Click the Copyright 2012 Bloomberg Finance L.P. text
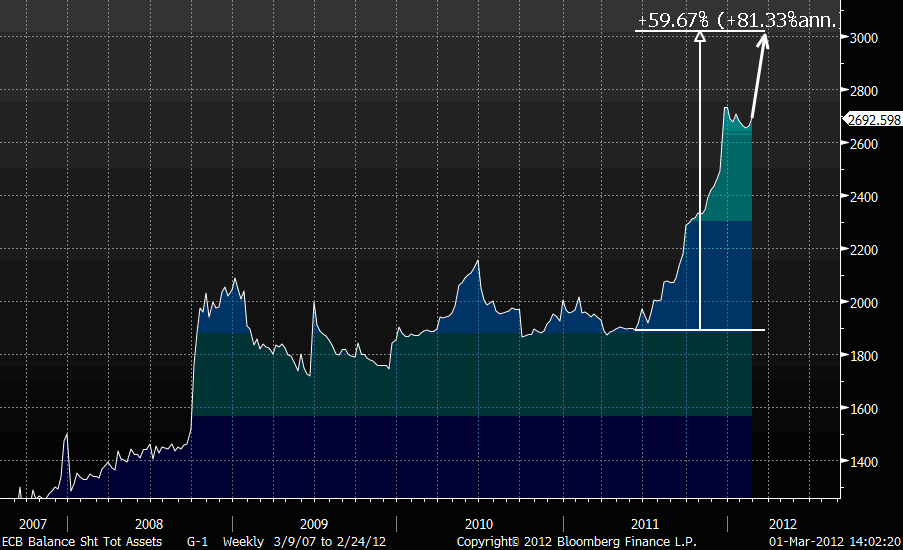The height and width of the screenshot is (550, 903). [x=576, y=541]
